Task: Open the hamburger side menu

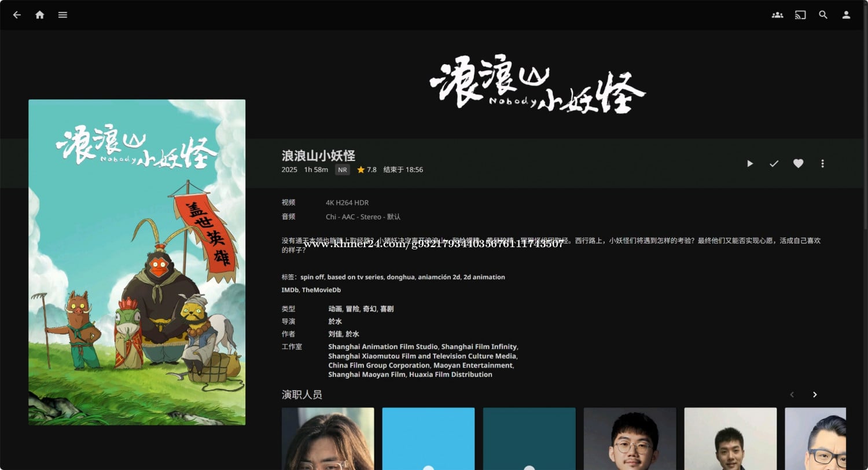Action: [x=62, y=15]
